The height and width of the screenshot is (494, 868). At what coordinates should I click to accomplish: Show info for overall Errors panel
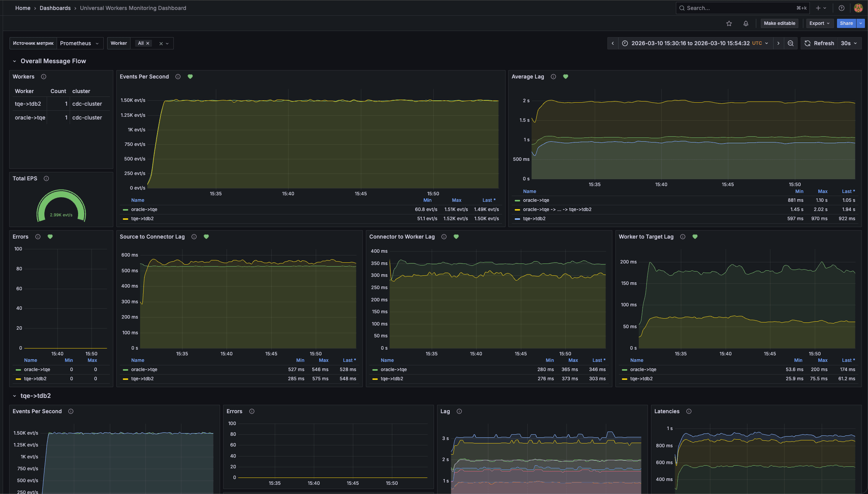[x=38, y=237]
